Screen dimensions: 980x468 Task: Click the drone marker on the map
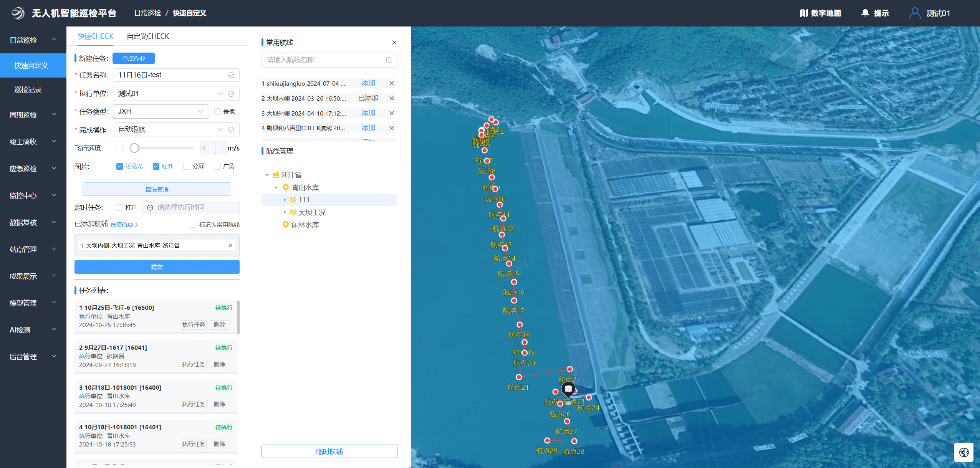[568, 390]
